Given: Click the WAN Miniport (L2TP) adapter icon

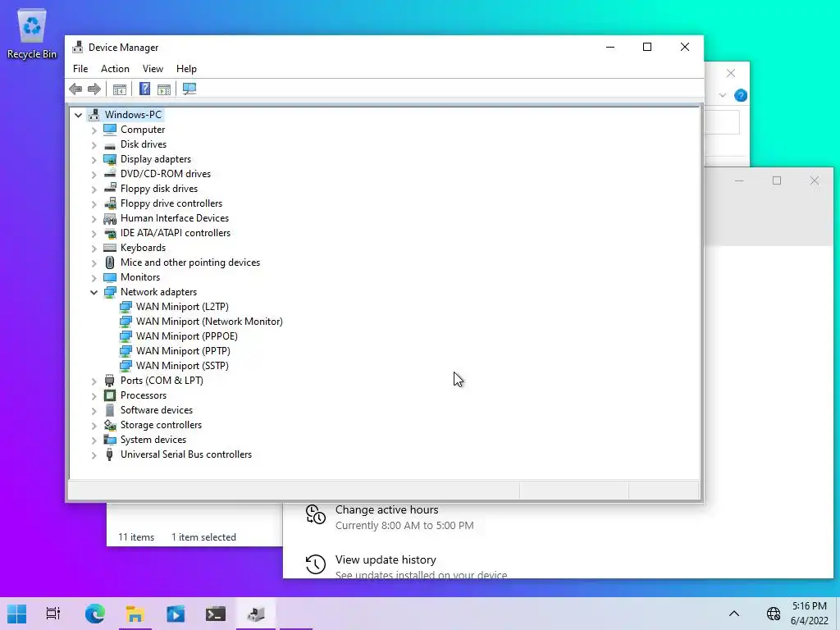Looking at the screenshot, I should [x=126, y=307].
